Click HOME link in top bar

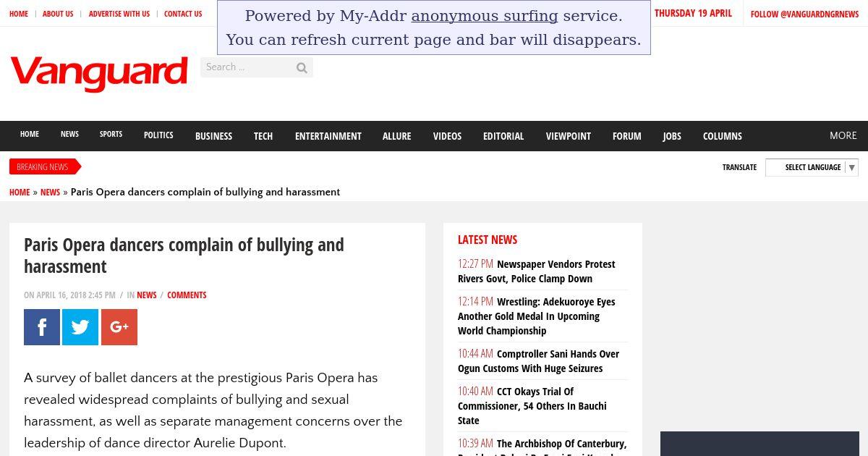pyautogui.click(x=19, y=14)
